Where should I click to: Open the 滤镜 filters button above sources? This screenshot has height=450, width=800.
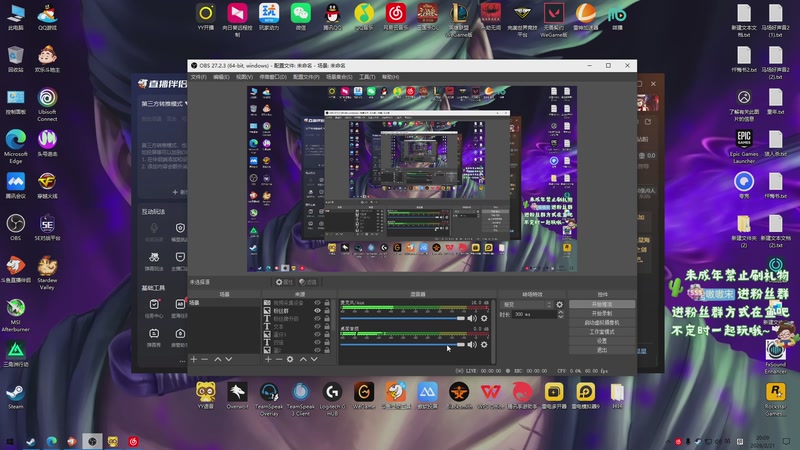(x=308, y=282)
